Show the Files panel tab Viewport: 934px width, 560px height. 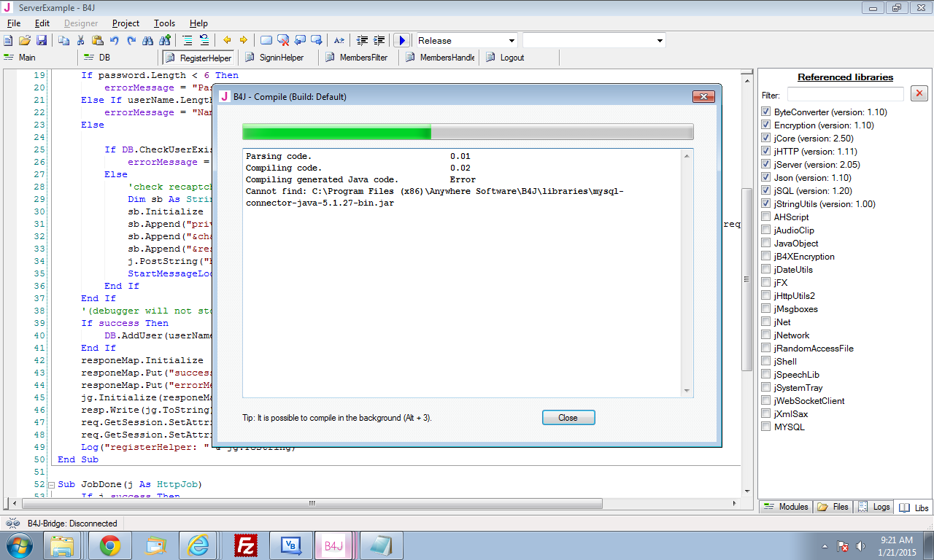pos(833,507)
